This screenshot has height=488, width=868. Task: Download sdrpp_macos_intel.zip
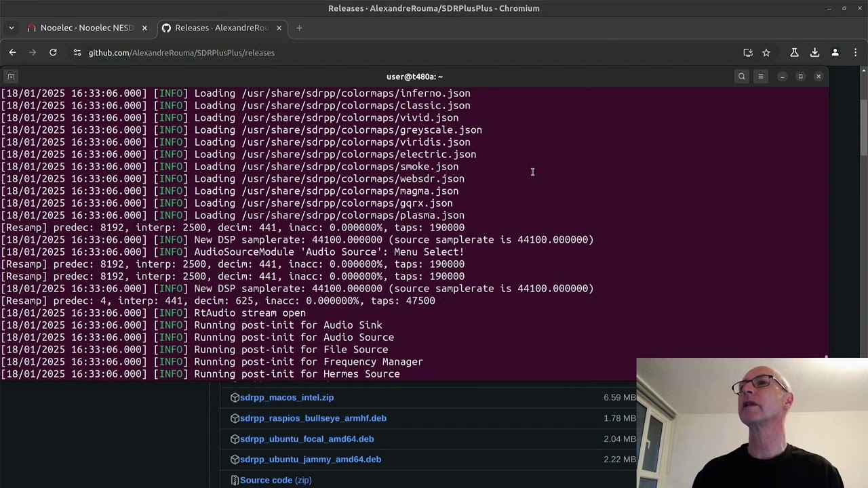(x=286, y=398)
